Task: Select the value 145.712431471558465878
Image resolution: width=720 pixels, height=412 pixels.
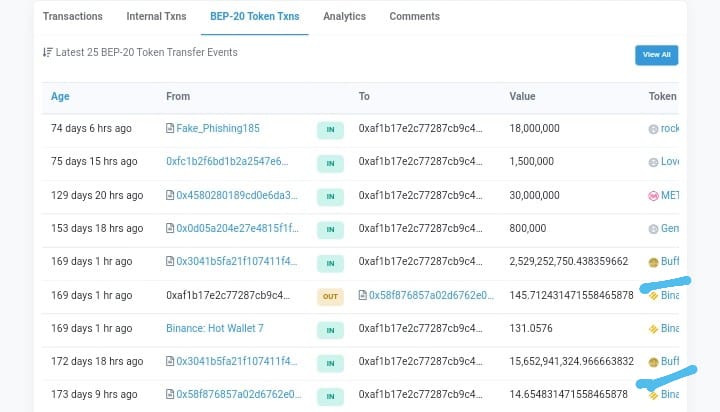Action: pos(571,295)
